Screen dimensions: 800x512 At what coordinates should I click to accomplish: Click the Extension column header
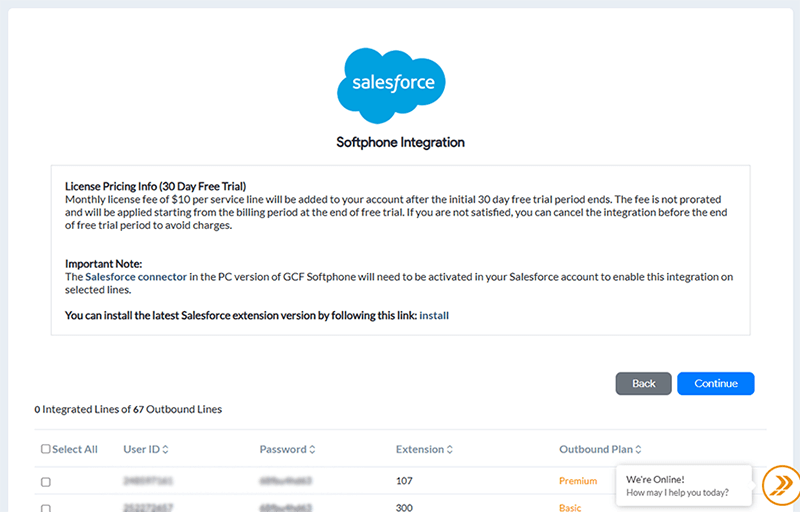420,449
